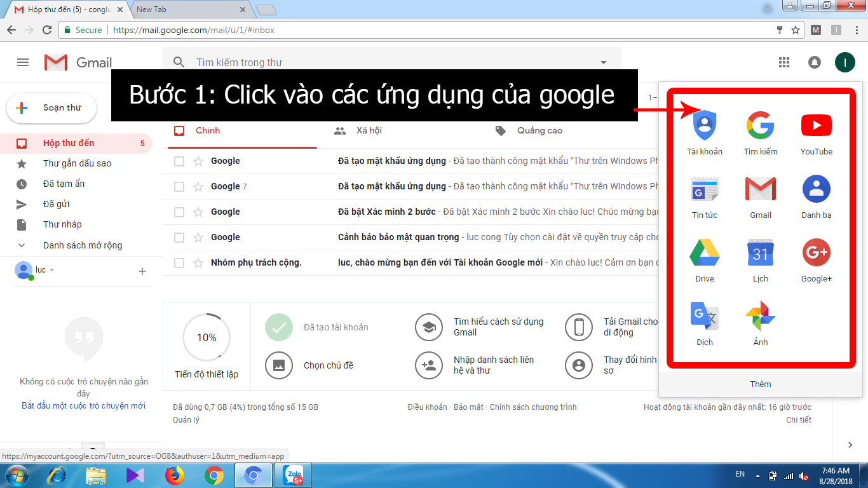Screen dimensions: 868x488
Task: Open the luc chat status dropdown
Action: coord(51,270)
